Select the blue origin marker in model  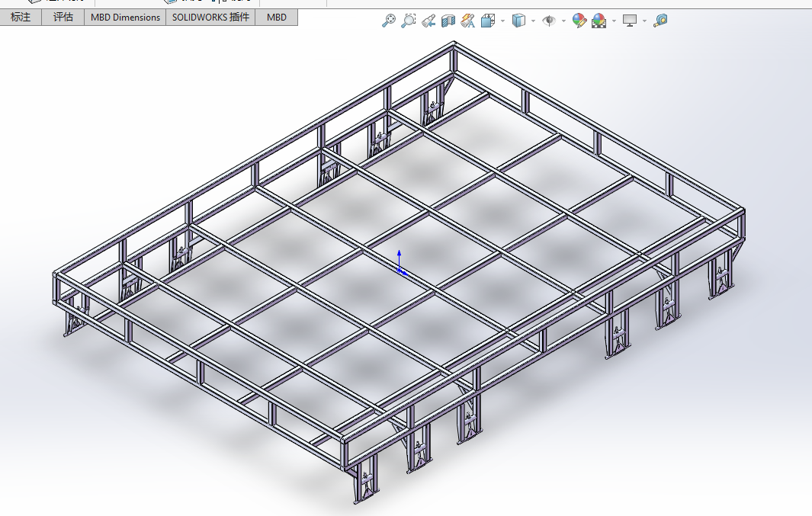point(400,268)
